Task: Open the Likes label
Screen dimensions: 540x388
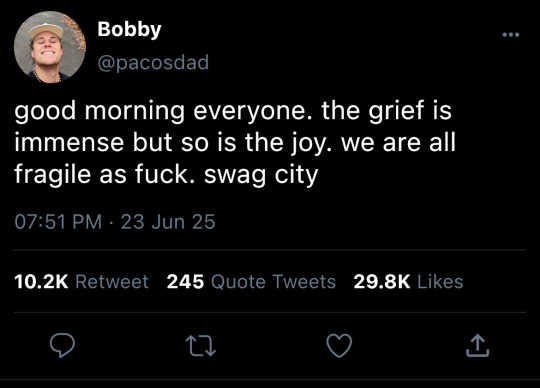Action: 440,281
